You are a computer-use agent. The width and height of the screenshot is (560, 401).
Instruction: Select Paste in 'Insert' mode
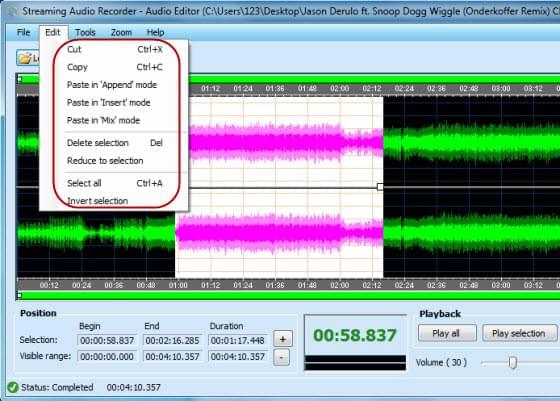(115, 103)
